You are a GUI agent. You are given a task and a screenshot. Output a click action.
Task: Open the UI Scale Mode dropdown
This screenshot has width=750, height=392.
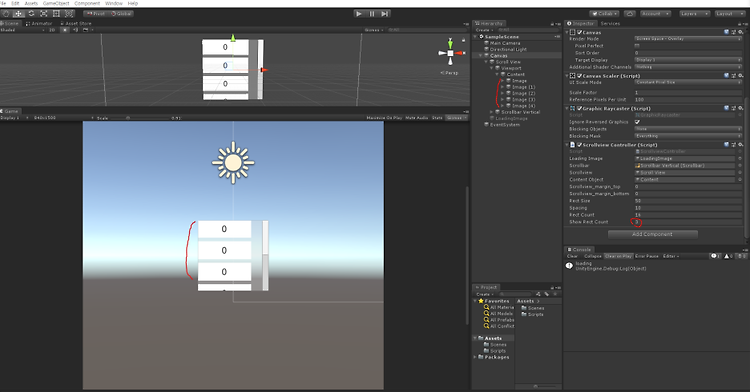tap(688, 82)
